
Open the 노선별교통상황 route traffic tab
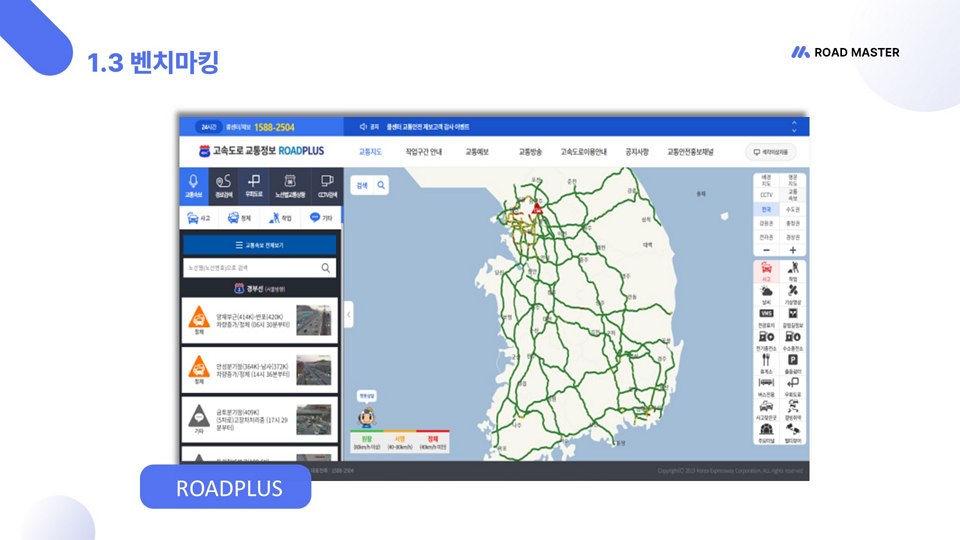click(x=290, y=186)
